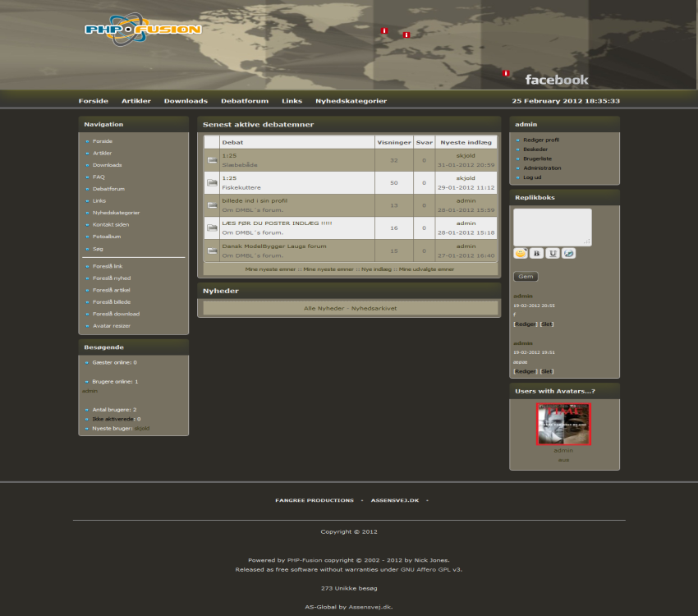
Task: Click the admin avatar thumbnail
Action: tap(563, 424)
